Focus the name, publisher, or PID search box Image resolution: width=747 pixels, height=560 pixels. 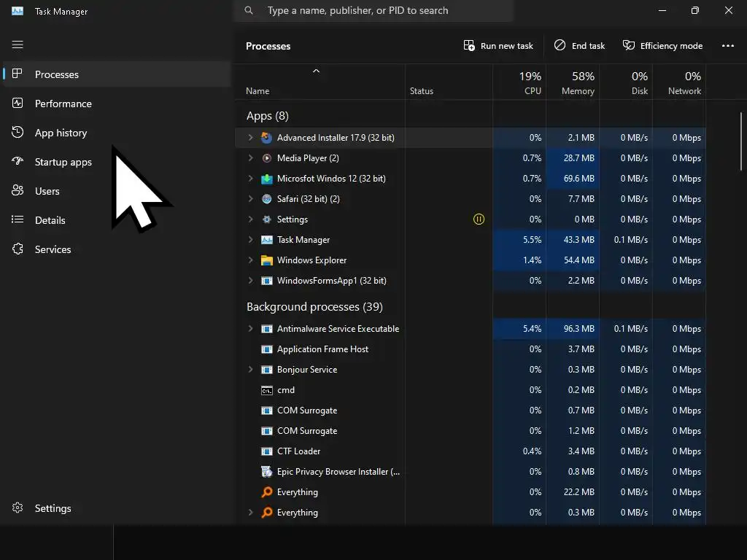(x=374, y=10)
